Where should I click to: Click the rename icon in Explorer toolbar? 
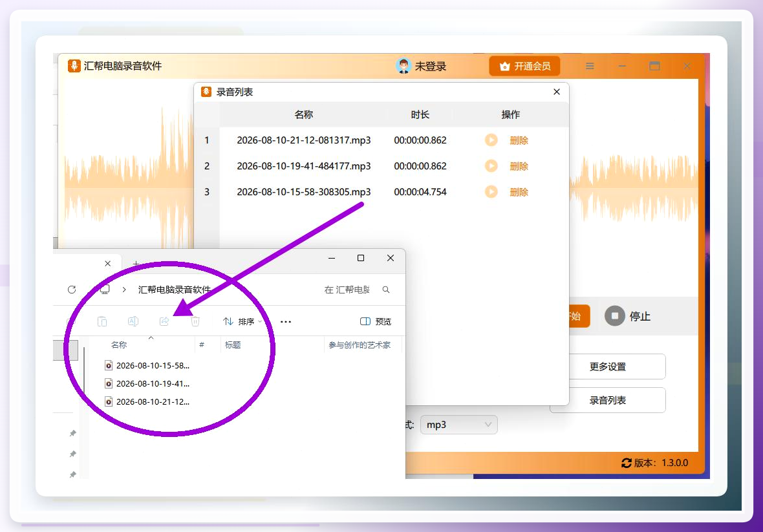[x=133, y=321]
